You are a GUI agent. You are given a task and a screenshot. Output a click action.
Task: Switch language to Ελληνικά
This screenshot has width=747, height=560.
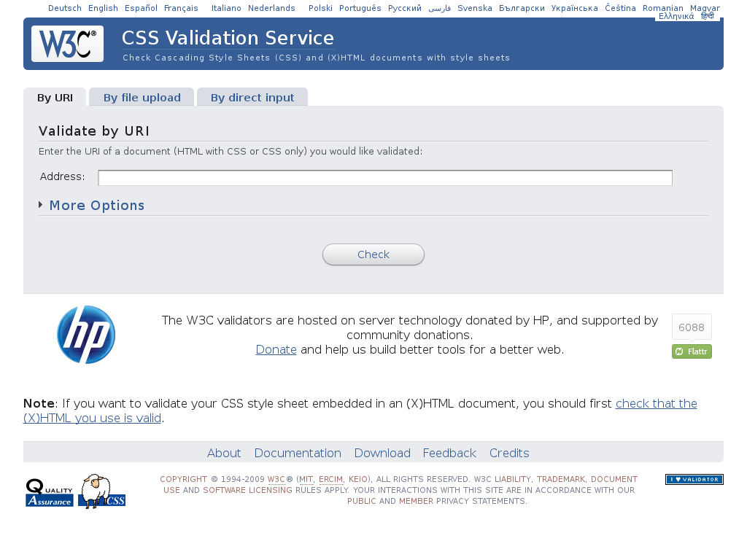(676, 16)
